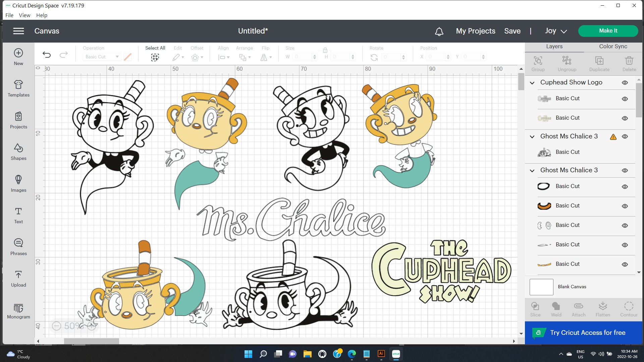Open the Offset dropdown

coord(197,57)
